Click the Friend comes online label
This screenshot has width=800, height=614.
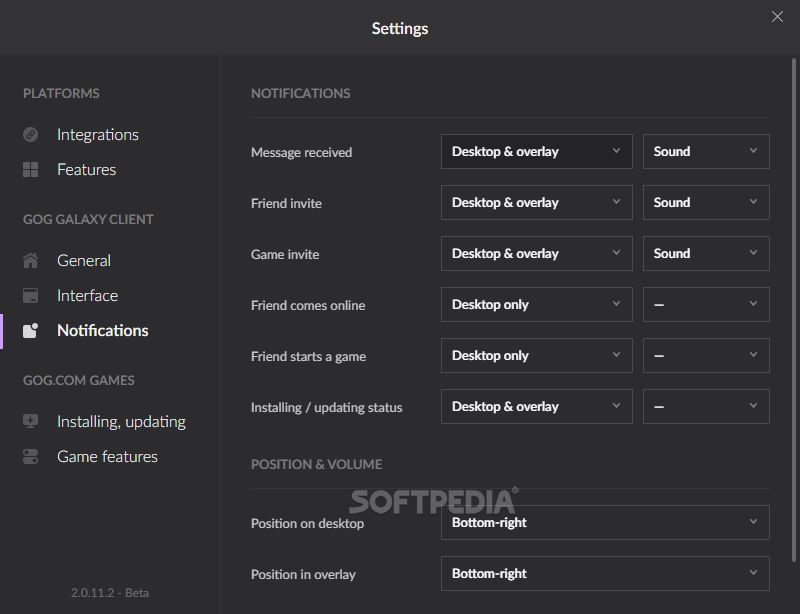click(x=308, y=305)
